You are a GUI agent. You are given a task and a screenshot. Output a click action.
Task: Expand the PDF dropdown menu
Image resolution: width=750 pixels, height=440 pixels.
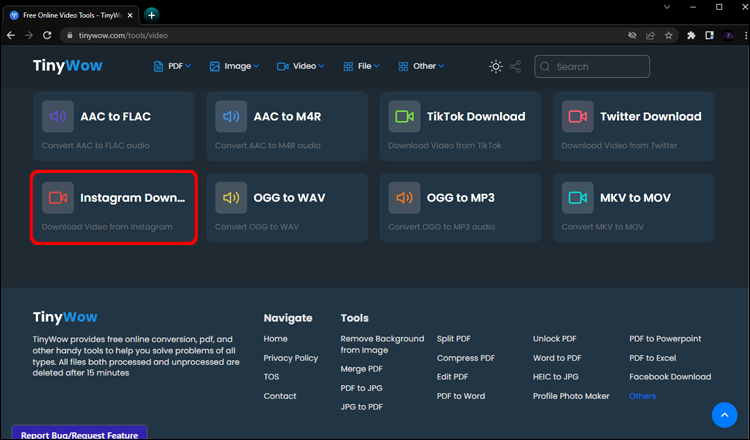click(x=172, y=67)
